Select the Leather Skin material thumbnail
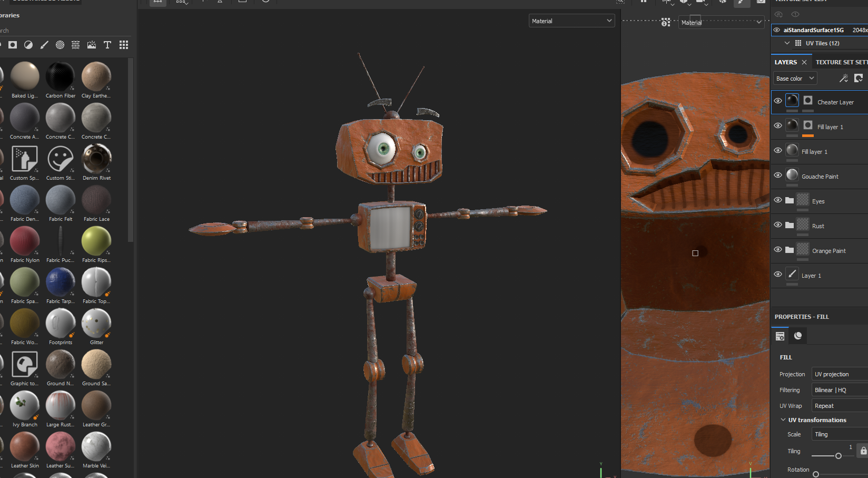 point(25,446)
